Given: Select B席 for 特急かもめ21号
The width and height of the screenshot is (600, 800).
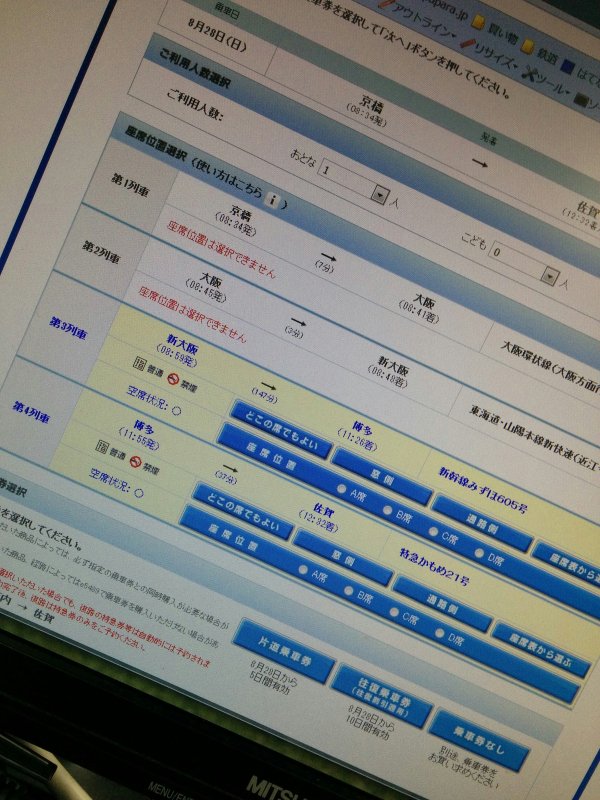Looking at the screenshot, I should (x=348, y=590).
